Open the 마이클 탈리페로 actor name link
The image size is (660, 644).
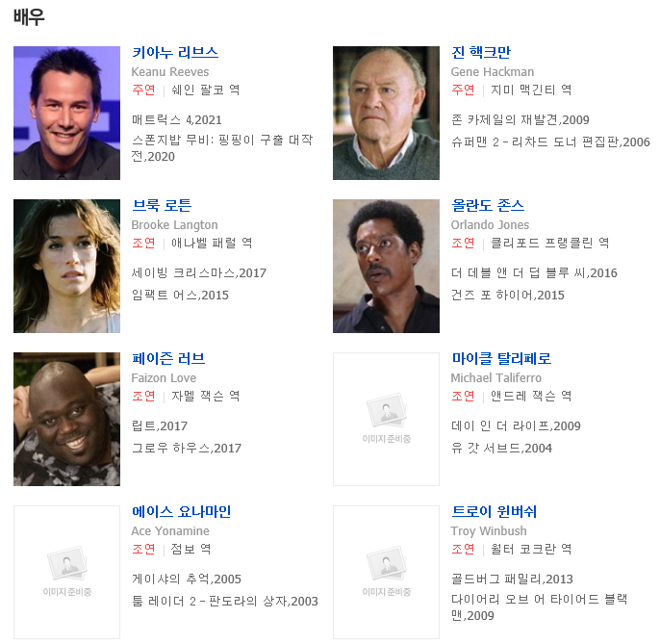point(501,358)
